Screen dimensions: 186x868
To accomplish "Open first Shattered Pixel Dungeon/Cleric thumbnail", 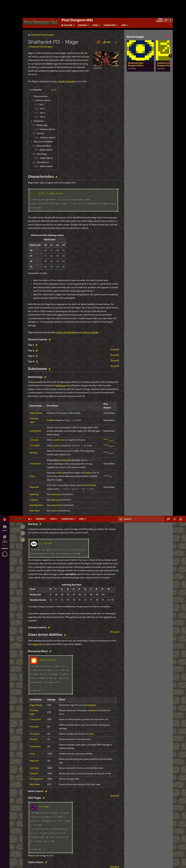I will tap(140, 50).
